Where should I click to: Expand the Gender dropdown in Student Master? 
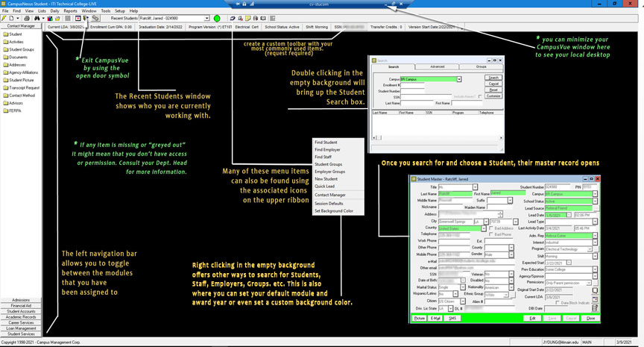point(510,254)
